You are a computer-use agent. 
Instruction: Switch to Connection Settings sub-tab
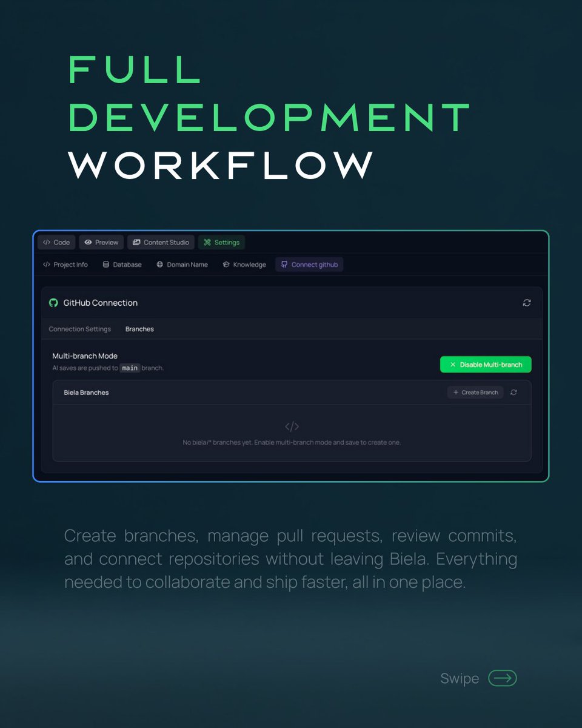(80, 329)
